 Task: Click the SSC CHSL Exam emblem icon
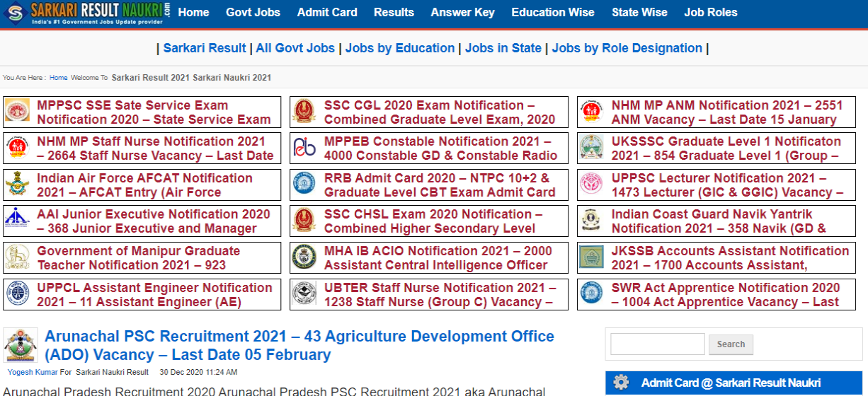[x=304, y=221]
